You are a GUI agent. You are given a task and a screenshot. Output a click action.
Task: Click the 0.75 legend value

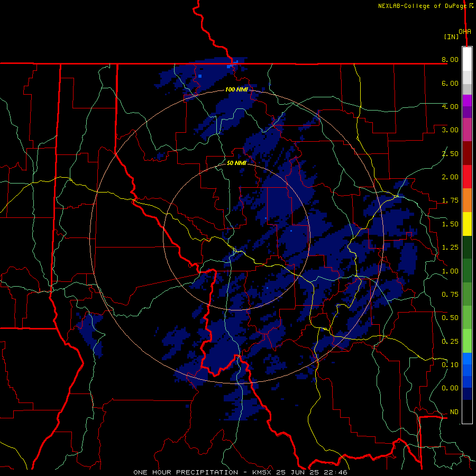450,295
